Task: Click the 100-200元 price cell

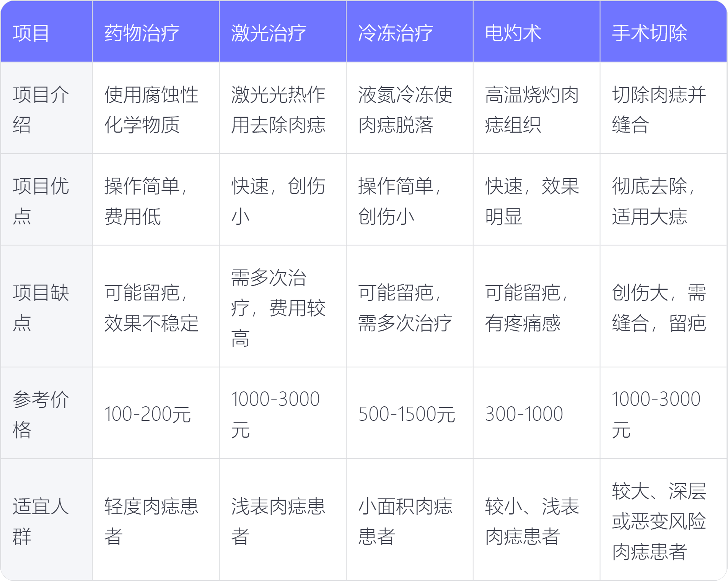Action: (x=148, y=414)
